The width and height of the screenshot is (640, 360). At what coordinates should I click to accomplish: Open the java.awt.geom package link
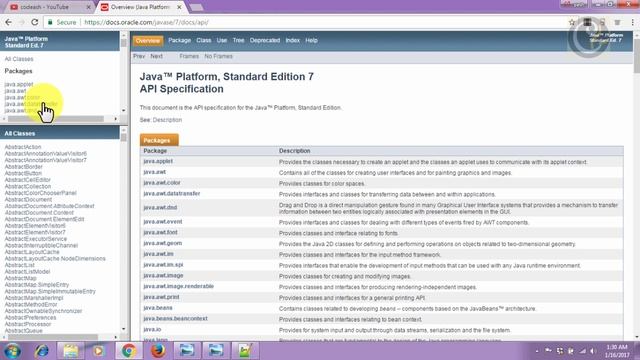coord(162,243)
